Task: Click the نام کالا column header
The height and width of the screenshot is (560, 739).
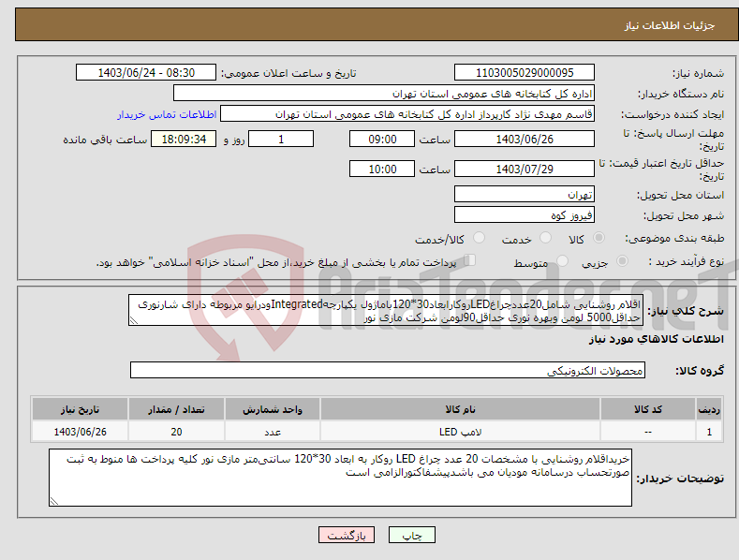Action: click(460, 409)
